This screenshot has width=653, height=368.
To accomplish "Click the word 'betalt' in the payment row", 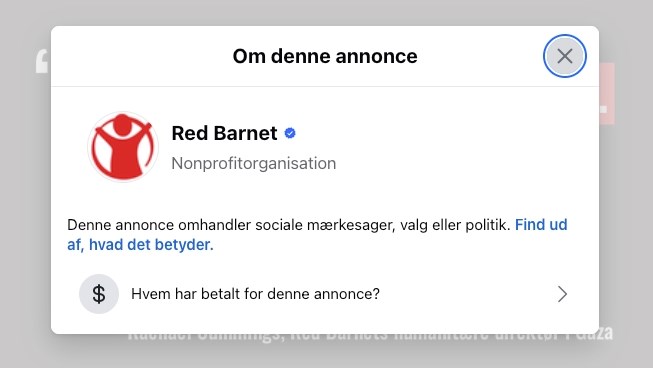I will [x=220, y=294].
